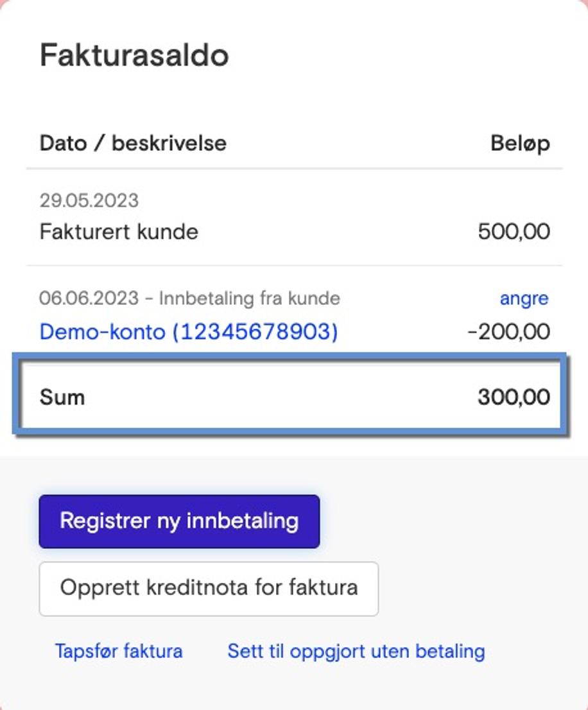Click the Fakturasaldo heading
Viewport: 588px width, 710px height.
[134, 55]
